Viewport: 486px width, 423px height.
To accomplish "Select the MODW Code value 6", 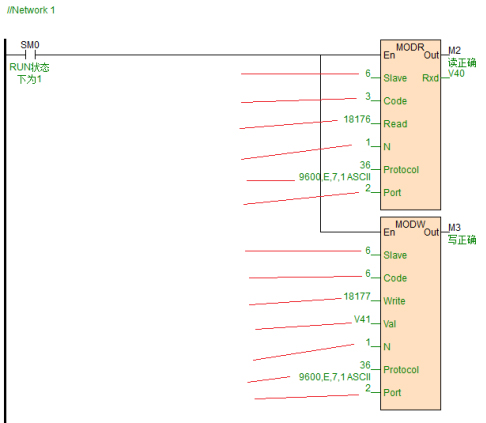I will point(368,273).
